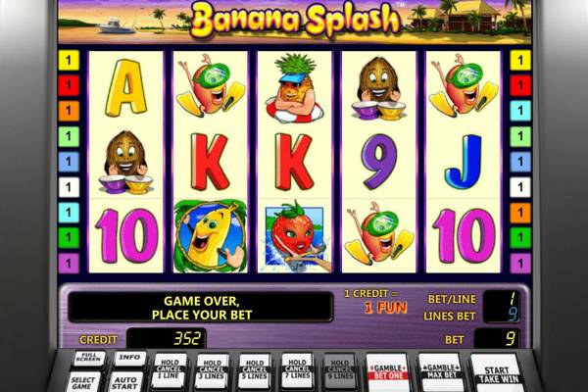This screenshot has height=392, width=588.
Task: Click the yellow A symbol on reel one
Action: [x=125, y=88]
